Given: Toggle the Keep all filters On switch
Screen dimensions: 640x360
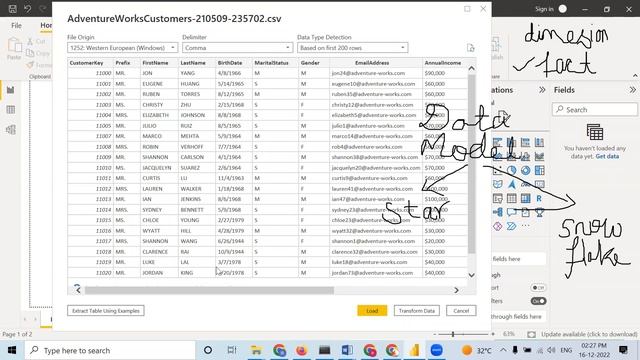Looking at the screenshot, I should pyautogui.click(x=538, y=301).
